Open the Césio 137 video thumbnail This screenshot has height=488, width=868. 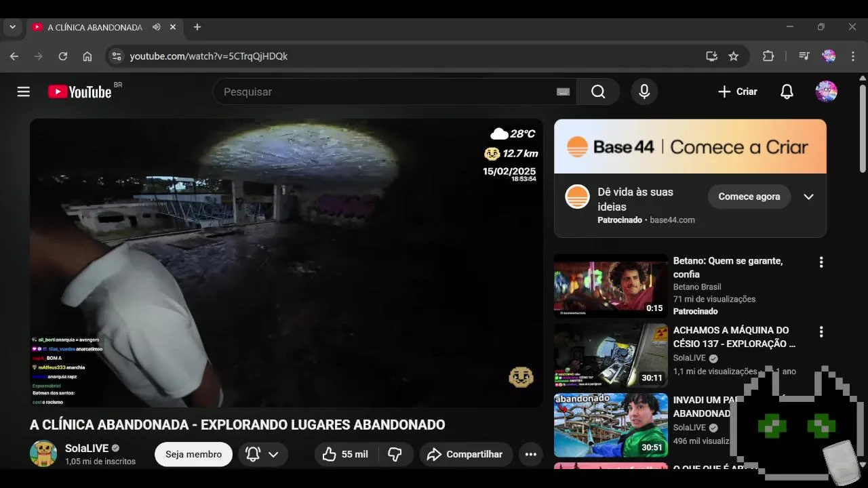coord(611,355)
